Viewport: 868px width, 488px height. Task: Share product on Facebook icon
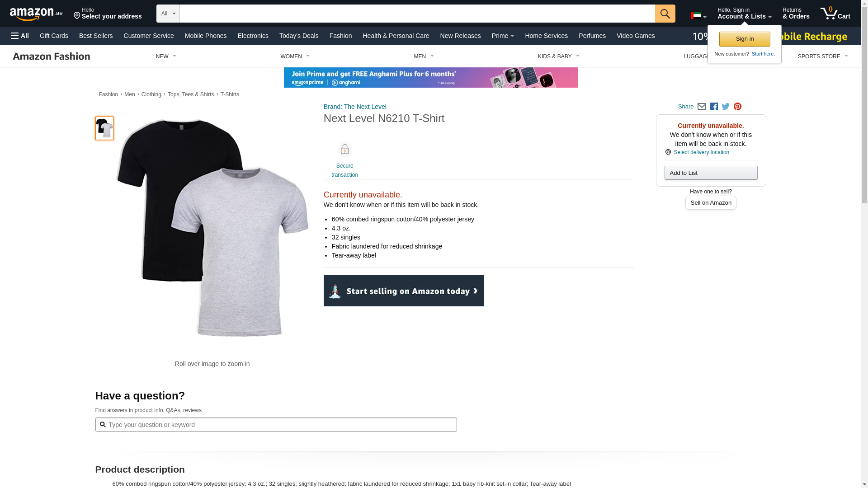coord(714,107)
